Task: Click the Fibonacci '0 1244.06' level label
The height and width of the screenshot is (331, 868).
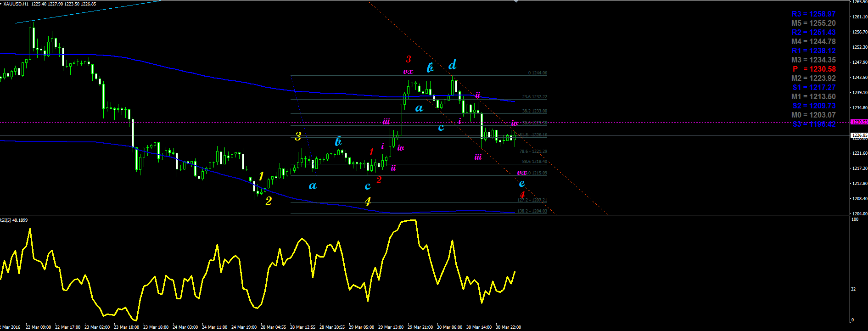Action: coord(538,73)
